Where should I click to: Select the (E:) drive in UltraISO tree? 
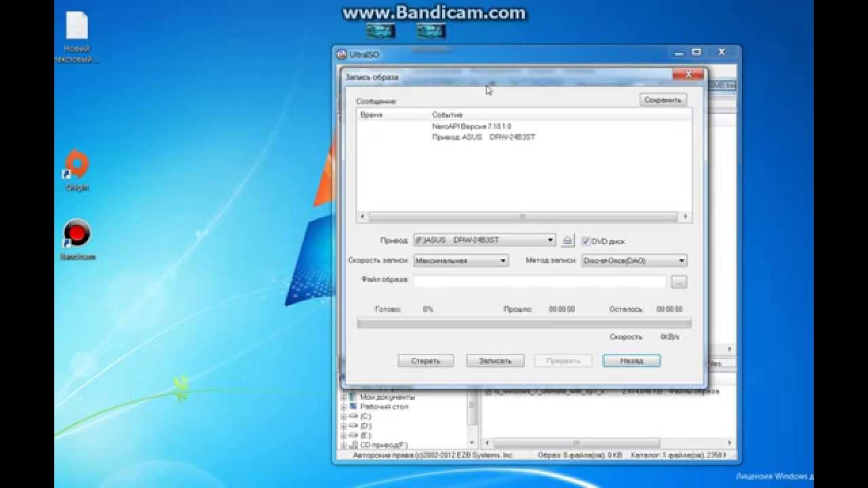[366, 435]
